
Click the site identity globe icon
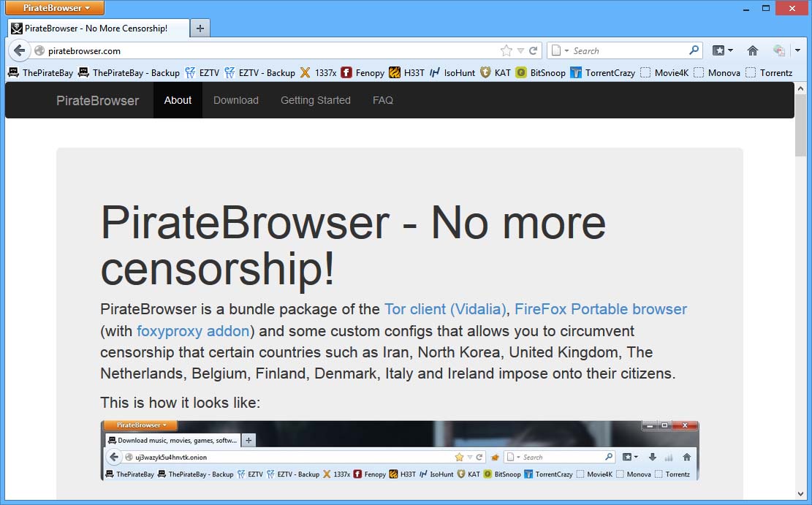point(39,50)
